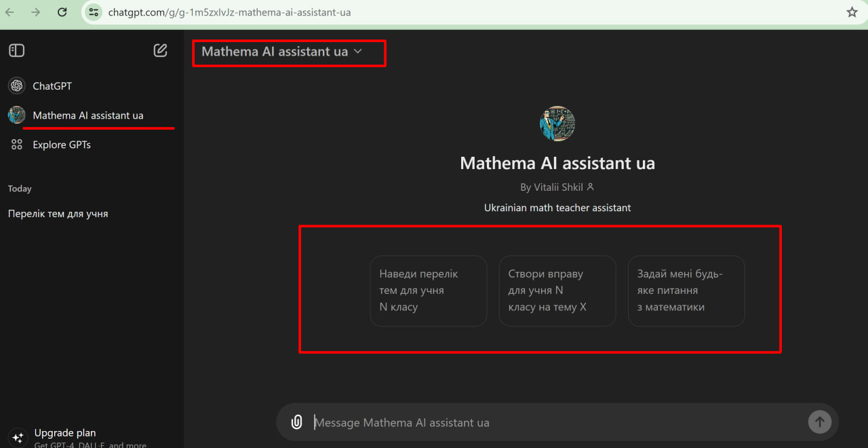
Task: Click the 'Ukrainian math teacher assistant' description
Action: click(557, 208)
